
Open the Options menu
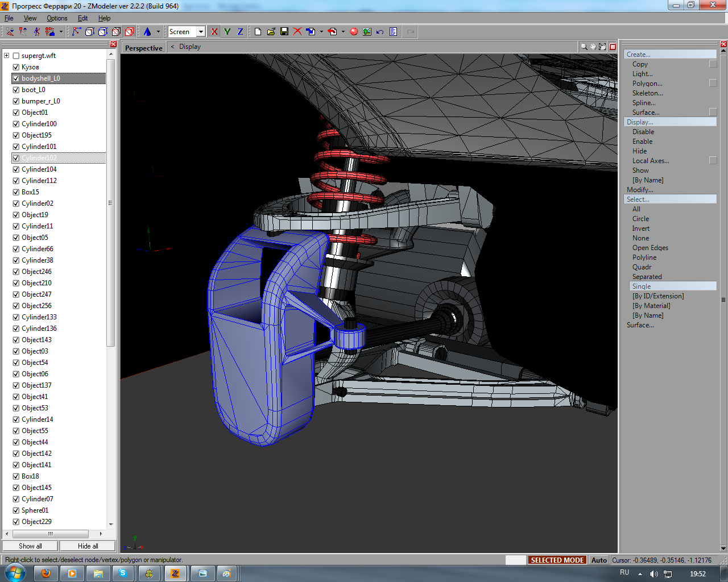(57, 18)
